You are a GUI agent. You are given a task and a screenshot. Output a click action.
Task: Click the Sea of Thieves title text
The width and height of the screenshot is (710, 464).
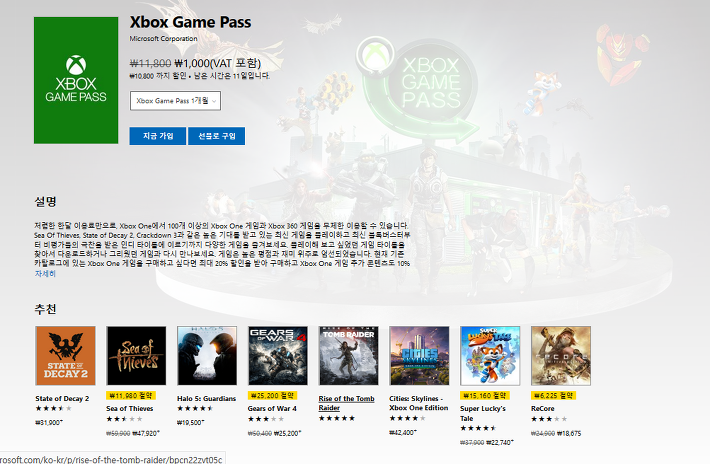pos(130,408)
